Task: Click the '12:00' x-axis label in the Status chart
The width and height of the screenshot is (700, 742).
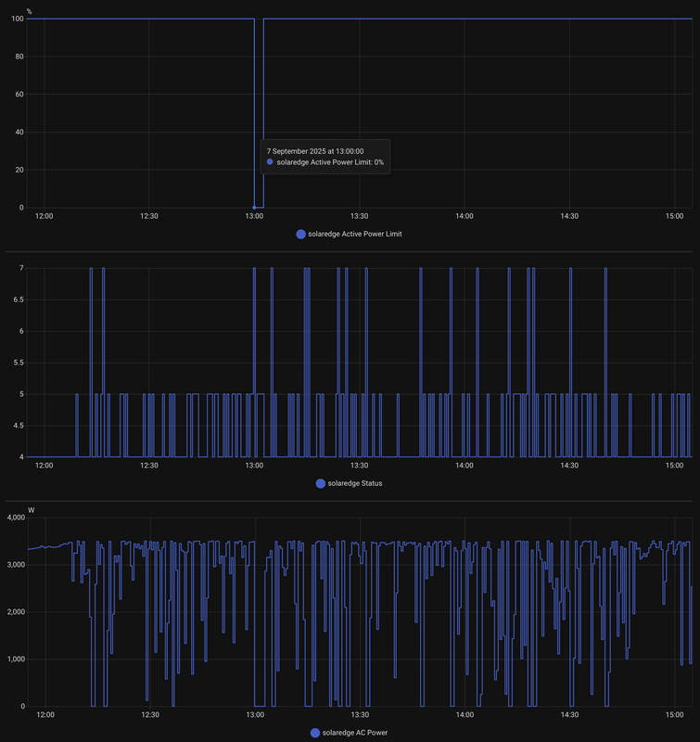Action: pyautogui.click(x=44, y=466)
